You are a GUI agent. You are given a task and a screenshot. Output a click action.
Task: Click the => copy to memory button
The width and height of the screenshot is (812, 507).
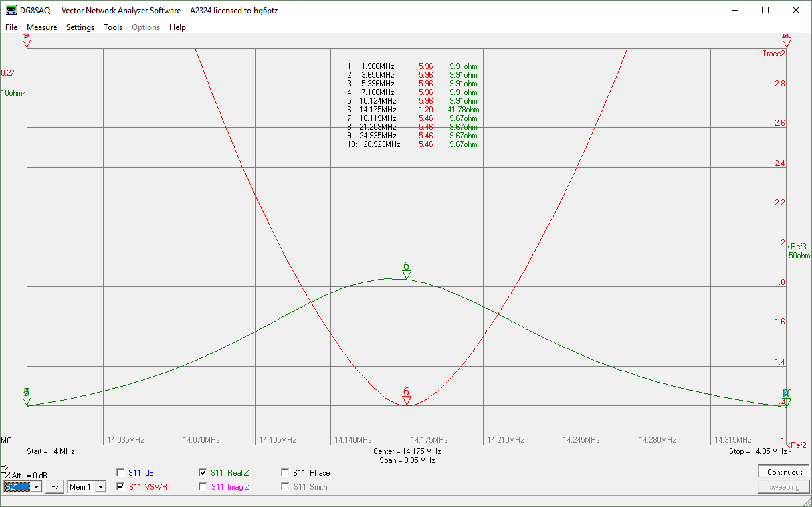(55, 487)
